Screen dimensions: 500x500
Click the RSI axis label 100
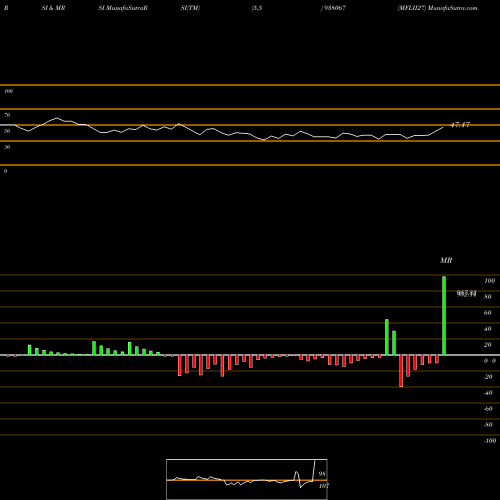[x=8, y=91]
